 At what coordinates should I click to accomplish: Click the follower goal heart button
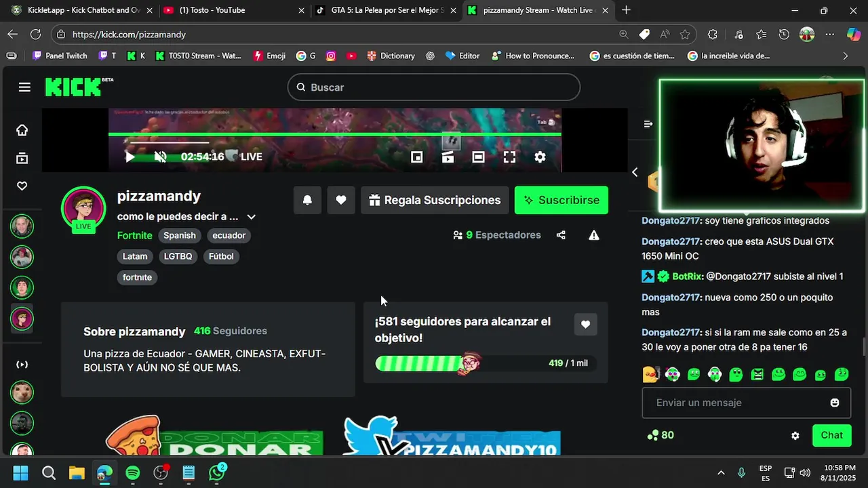(586, 324)
